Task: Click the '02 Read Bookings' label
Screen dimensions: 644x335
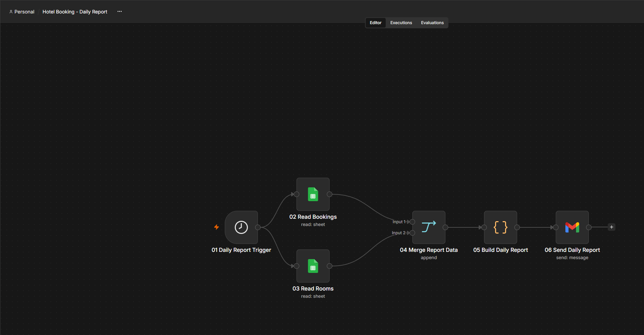Action: pyautogui.click(x=313, y=217)
